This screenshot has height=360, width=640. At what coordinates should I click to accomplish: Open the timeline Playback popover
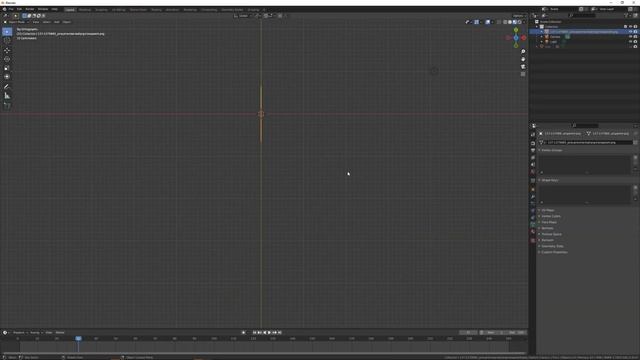point(19,333)
